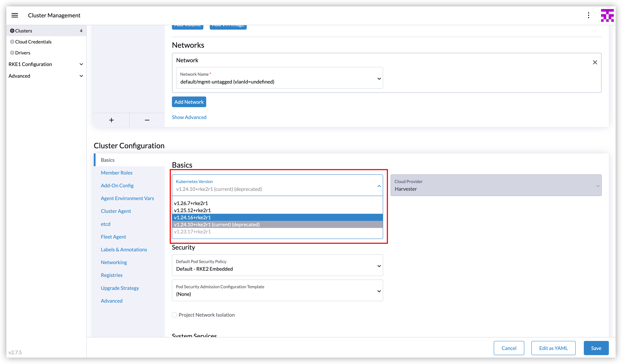
Task: Open the Agent Environment Vars tab
Action: pyautogui.click(x=129, y=198)
